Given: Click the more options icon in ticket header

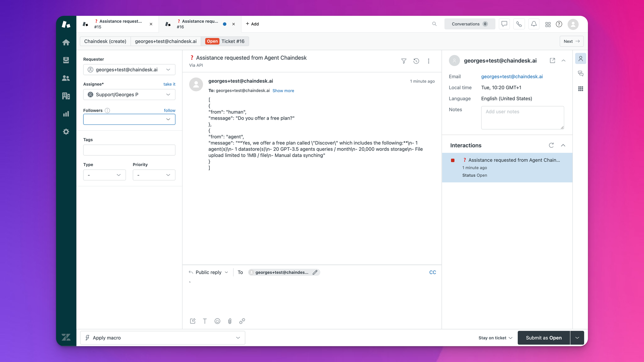Looking at the screenshot, I should point(429,60).
